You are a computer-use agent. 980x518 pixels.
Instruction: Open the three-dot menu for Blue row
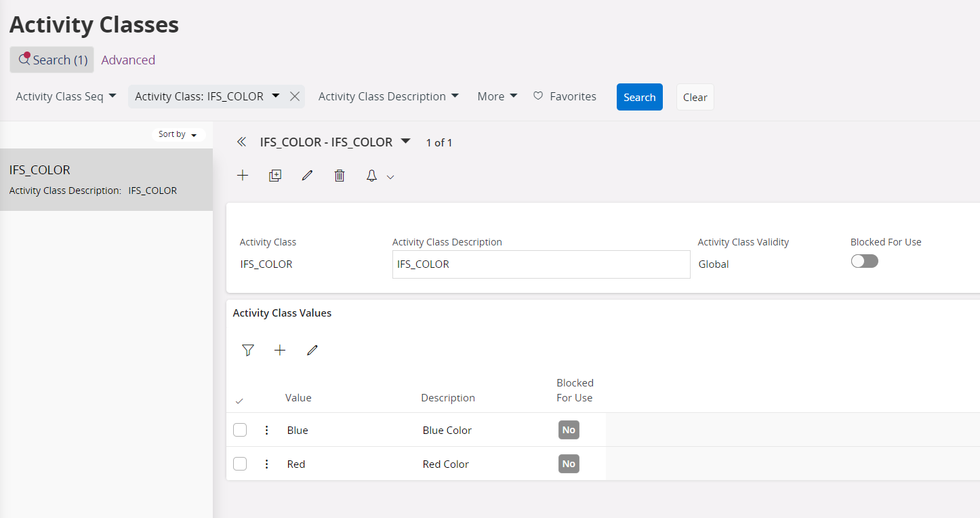pyautogui.click(x=266, y=430)
